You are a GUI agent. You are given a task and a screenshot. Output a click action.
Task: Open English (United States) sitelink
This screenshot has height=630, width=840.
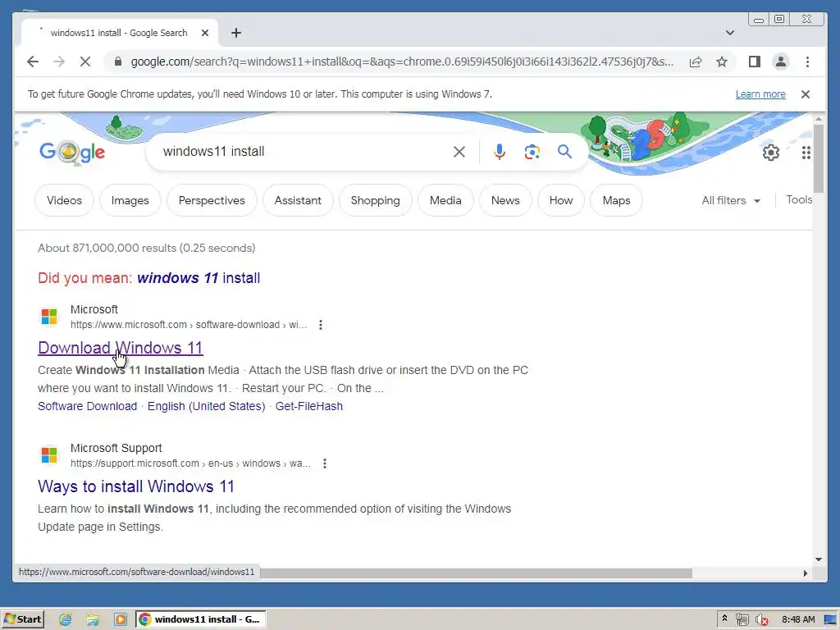(x=206, y=406)
